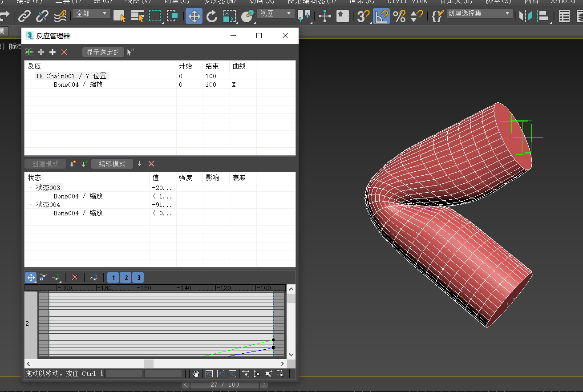Click the Delete key red X in curve toolbar
Viewport: 583px width, 392px height.
pyautogui.click(x=75, y=277)
